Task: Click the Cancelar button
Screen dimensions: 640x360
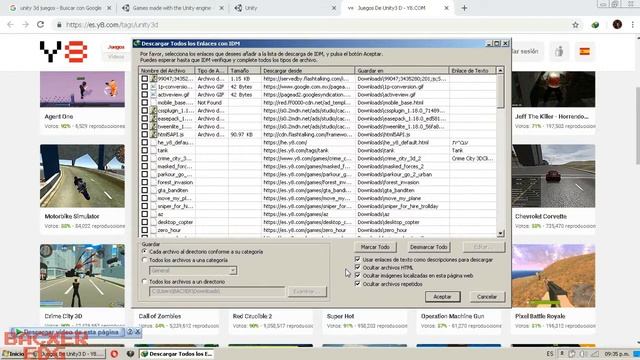Action: pyautogui.click(x=487, y=297)
